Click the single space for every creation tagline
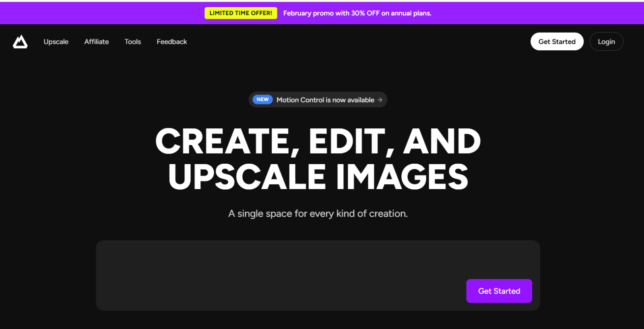Viewport: 644px width, 329px height. tap(318, 214)
